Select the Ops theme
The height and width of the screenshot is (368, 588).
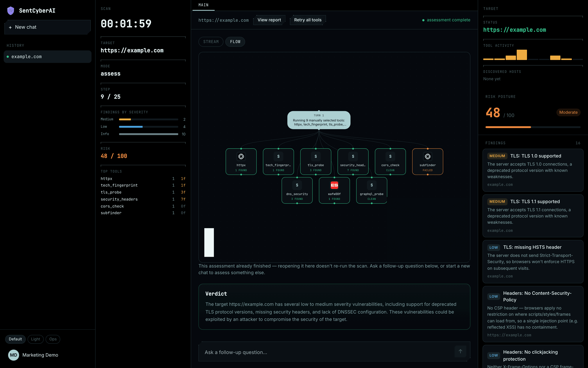tap(53, 339)
